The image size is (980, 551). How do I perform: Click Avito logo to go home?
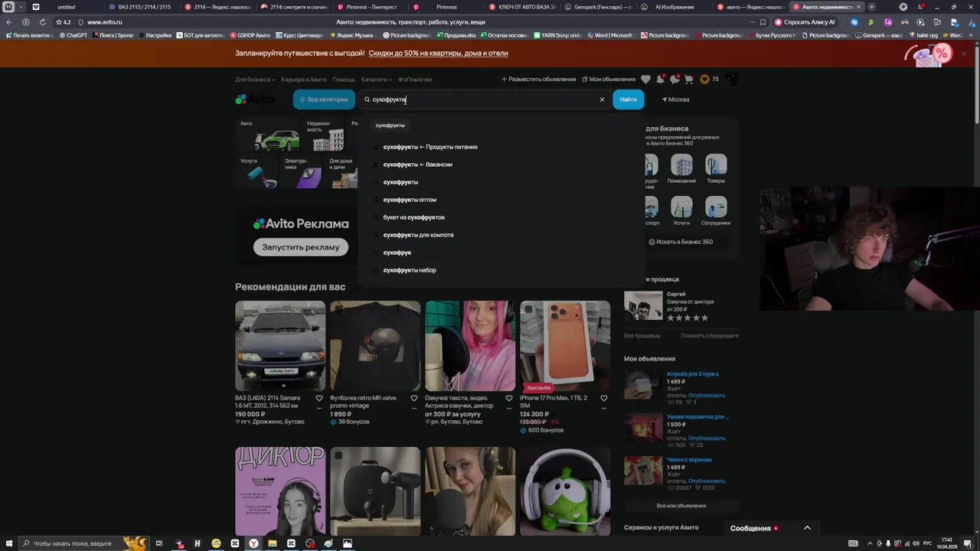[255, 99]
